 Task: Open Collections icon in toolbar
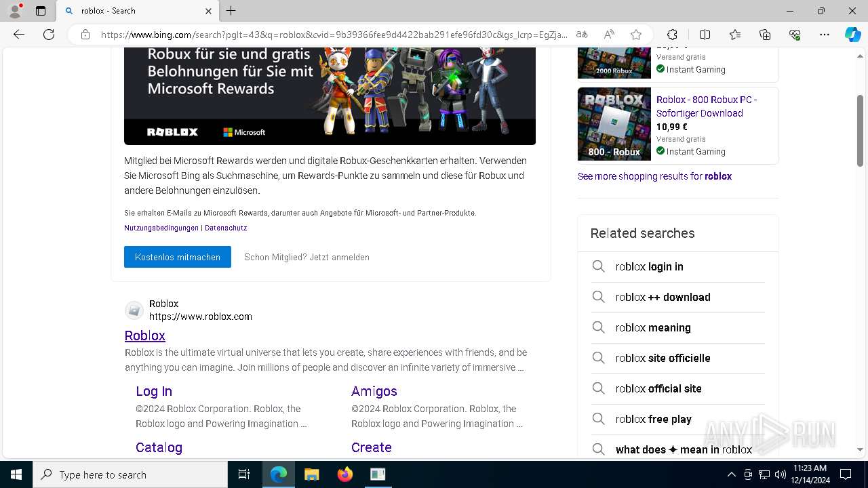[765, 35]
